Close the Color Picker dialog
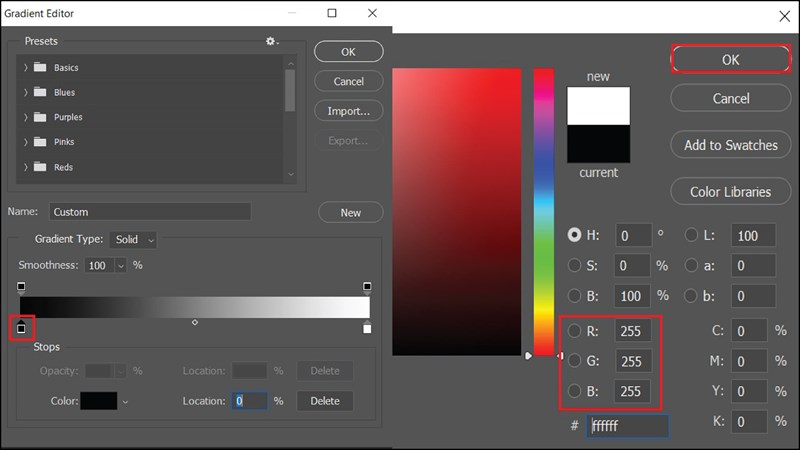 click(785, 16)
